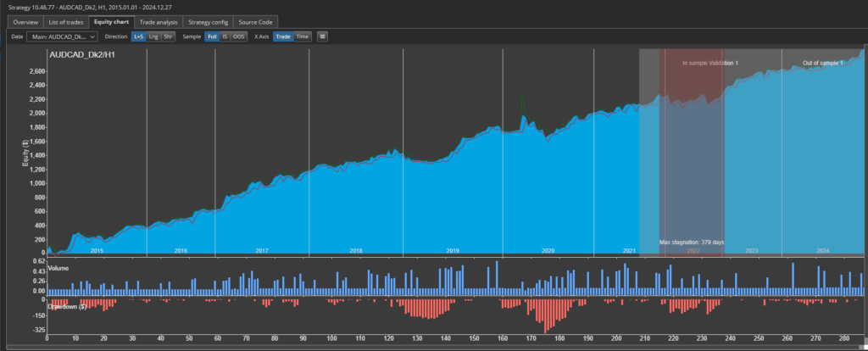Switch to the Overview tab

(25, 22)
